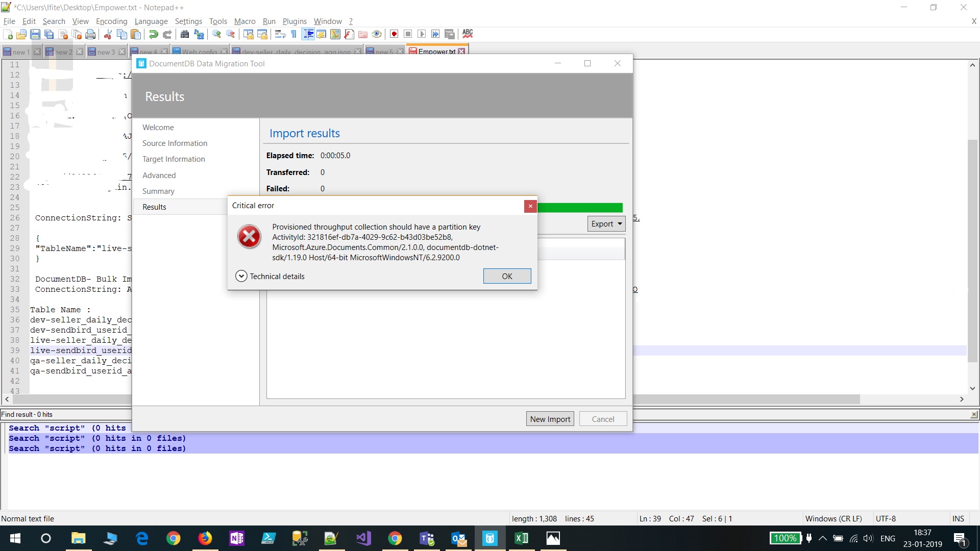
Task: Click the Start Recording macro icon
Action: 394,34
